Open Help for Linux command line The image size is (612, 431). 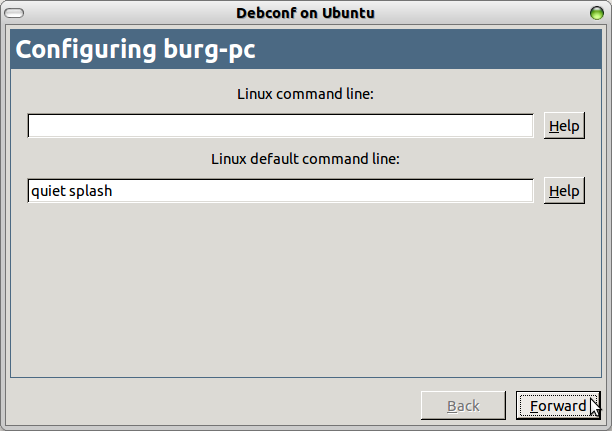click(x=564, y=126)
